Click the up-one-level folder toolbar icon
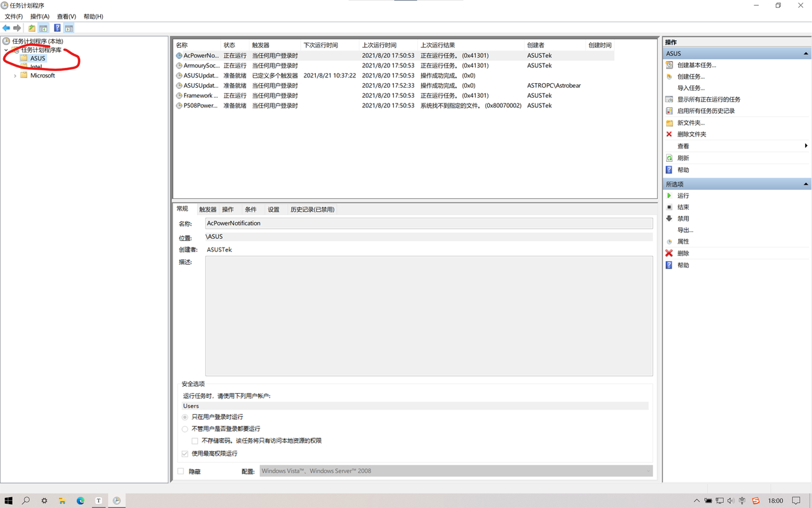This screenshot has width=812, height=508. [x=32, y=28]
